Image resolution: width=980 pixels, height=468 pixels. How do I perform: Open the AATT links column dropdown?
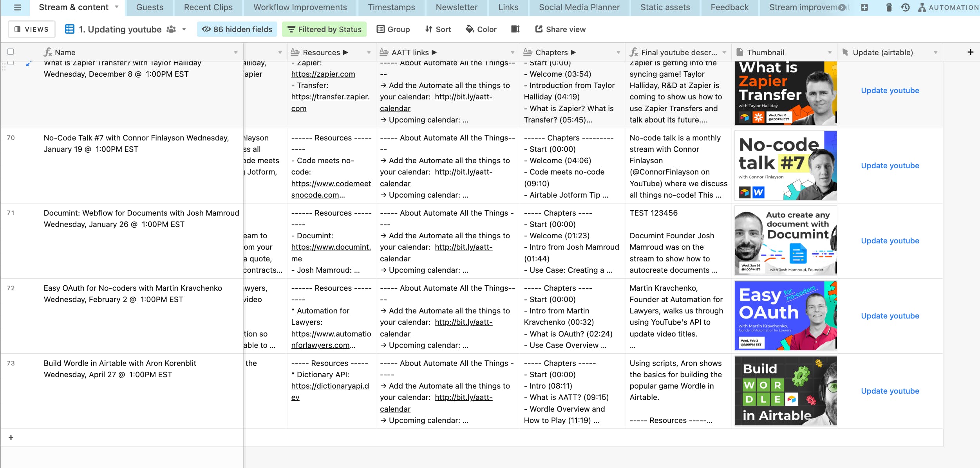(513, 52)
